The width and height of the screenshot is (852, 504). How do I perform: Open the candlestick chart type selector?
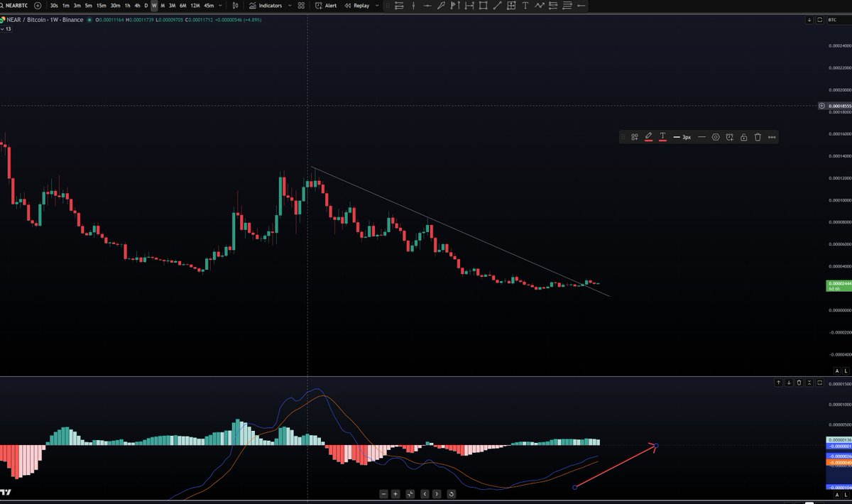[236, 5]
